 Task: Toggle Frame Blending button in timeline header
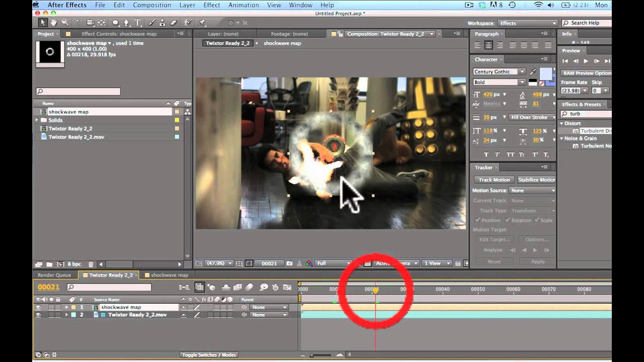point(237,287)
